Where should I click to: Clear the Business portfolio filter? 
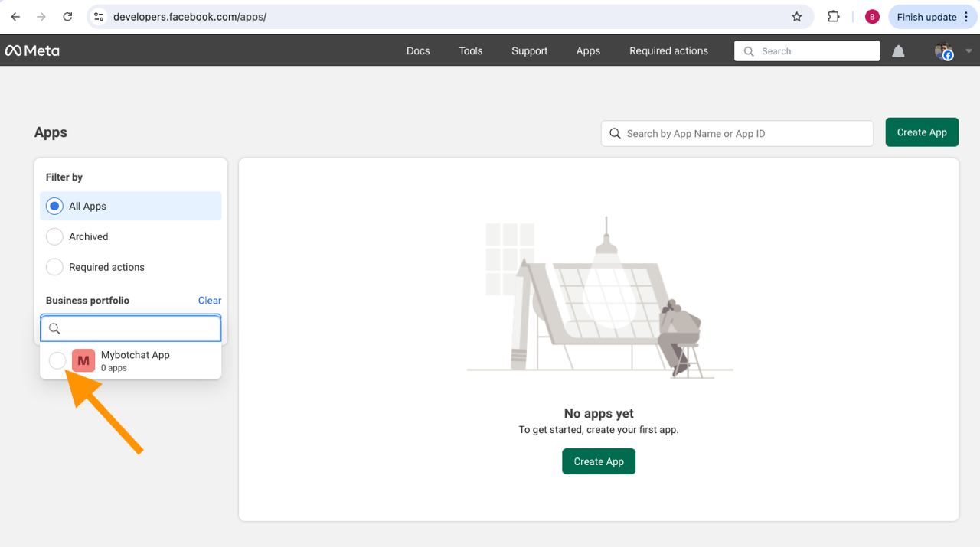tap(209, 301)
